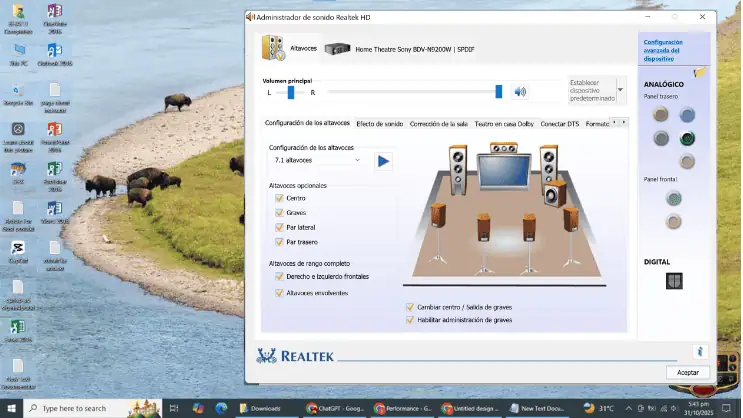Switch to the Efecto de sonido tab
This screenshot has width=743, height=418.
point(380,124)
